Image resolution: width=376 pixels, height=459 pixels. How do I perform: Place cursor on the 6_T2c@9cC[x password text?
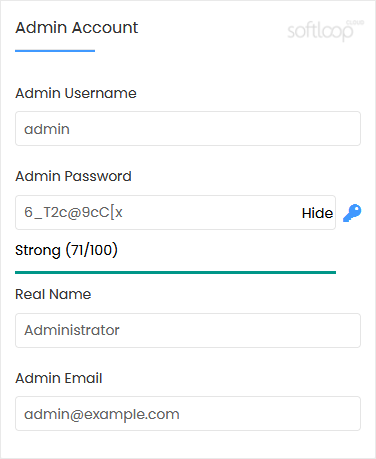pos(73,212)
